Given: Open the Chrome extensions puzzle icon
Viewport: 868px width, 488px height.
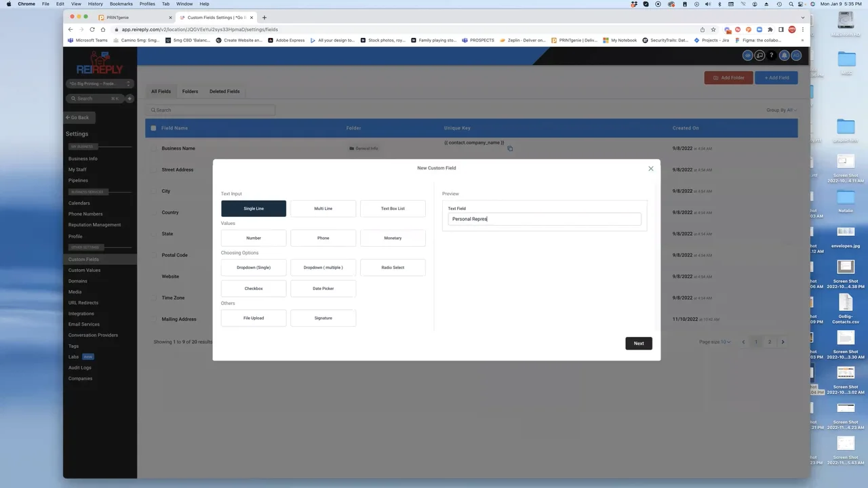Looking at the screenshot, I should tap(770, 30).
